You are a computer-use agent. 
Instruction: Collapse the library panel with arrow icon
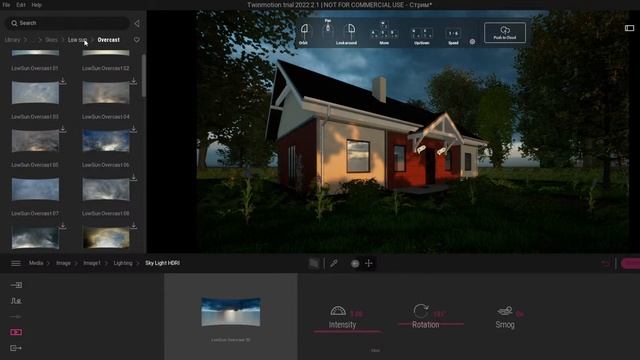click(x=137, y=23)
